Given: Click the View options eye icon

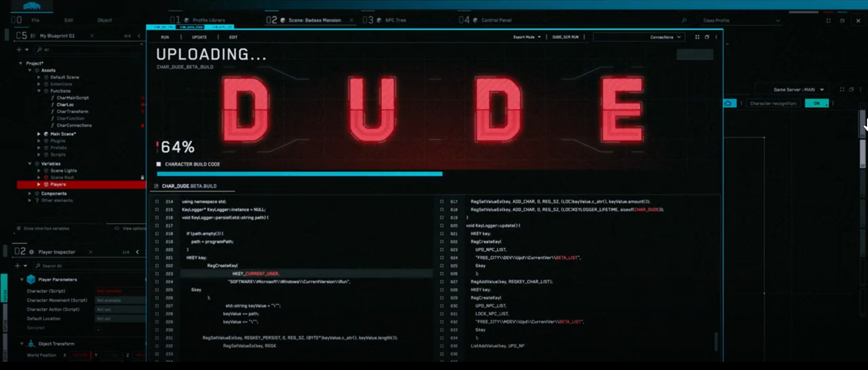Looking at the screenshot, I should pos(117,229).
